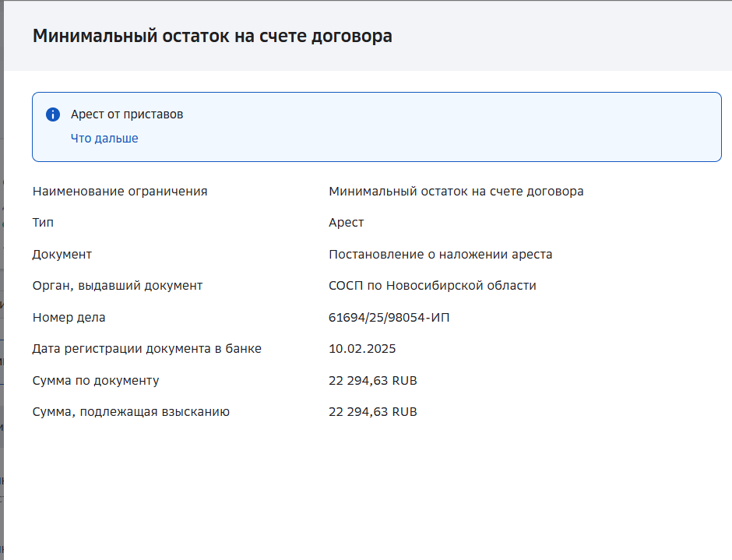
Task: Select the amount next to "Сумма, подлежащая взысканию"
Action: pyautogui.click(x=372, y=412)
